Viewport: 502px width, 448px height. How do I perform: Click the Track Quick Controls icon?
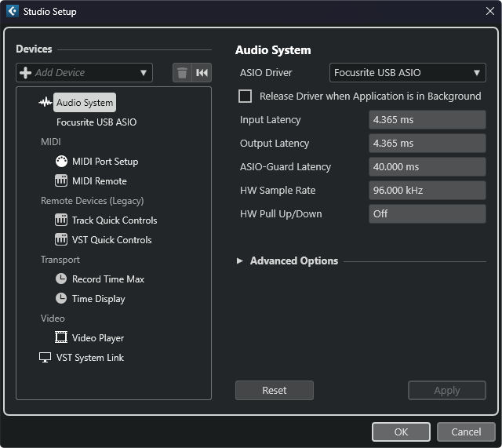click(61, 220)
